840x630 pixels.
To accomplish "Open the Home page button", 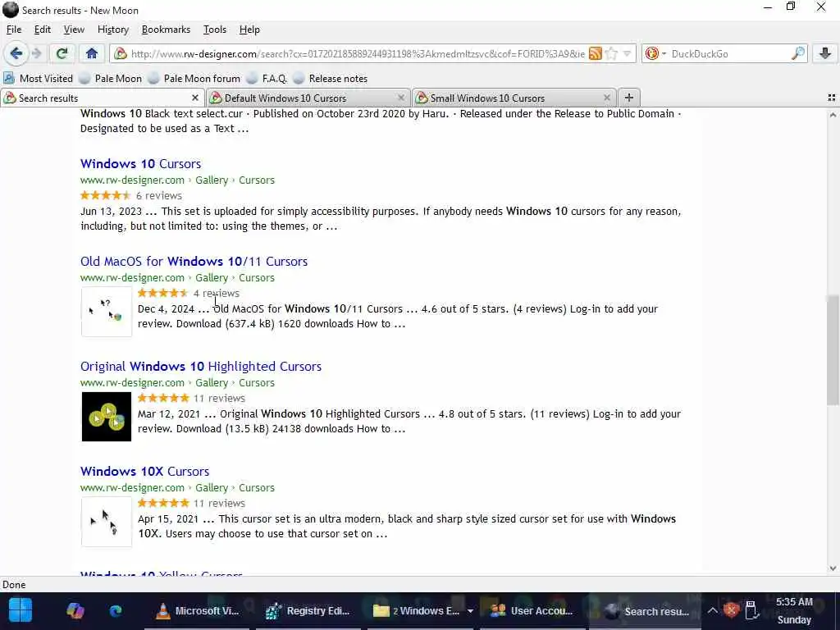I will click(92, 53).
